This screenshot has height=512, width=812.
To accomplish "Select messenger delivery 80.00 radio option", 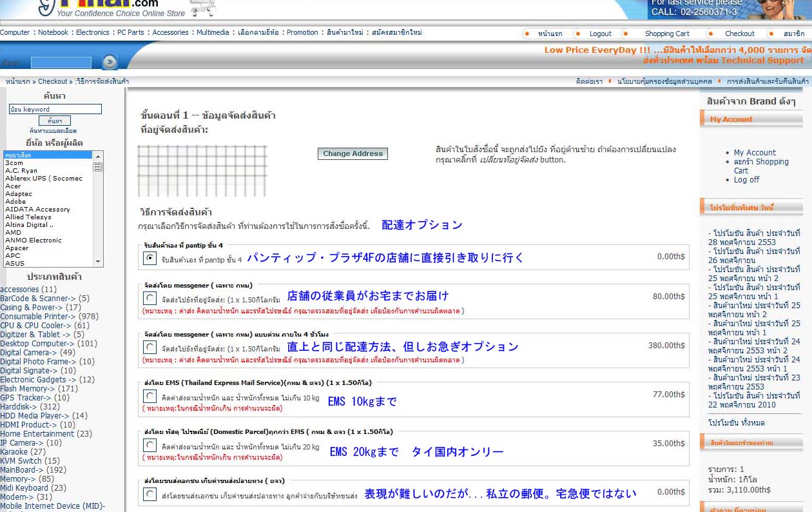I will pyautogui.click(x=150, y=298).
